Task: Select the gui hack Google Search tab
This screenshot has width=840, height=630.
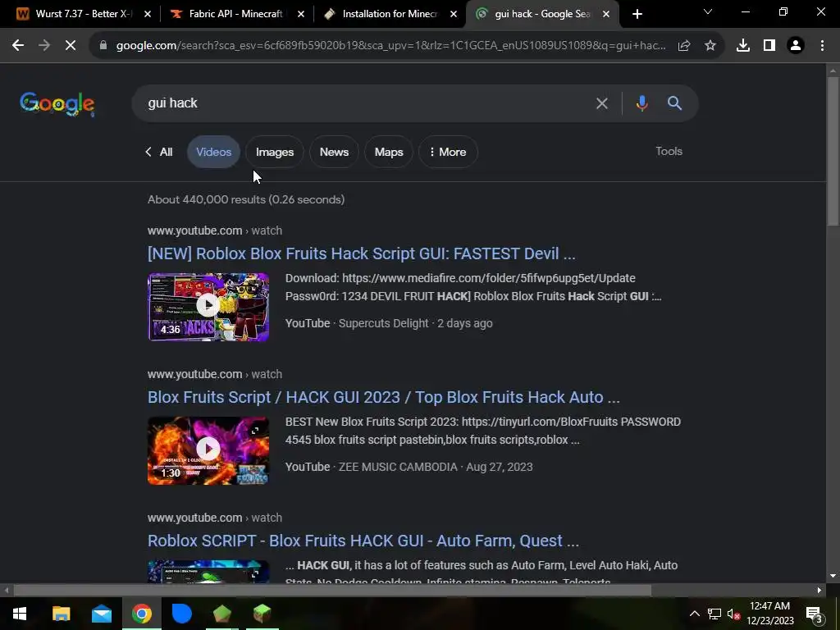Action: pyautogui.click(x=541, y=14)
